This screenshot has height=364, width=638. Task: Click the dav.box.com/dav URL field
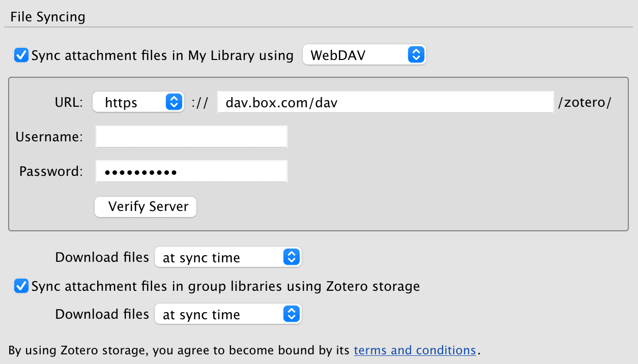click(x=385, y=103)
